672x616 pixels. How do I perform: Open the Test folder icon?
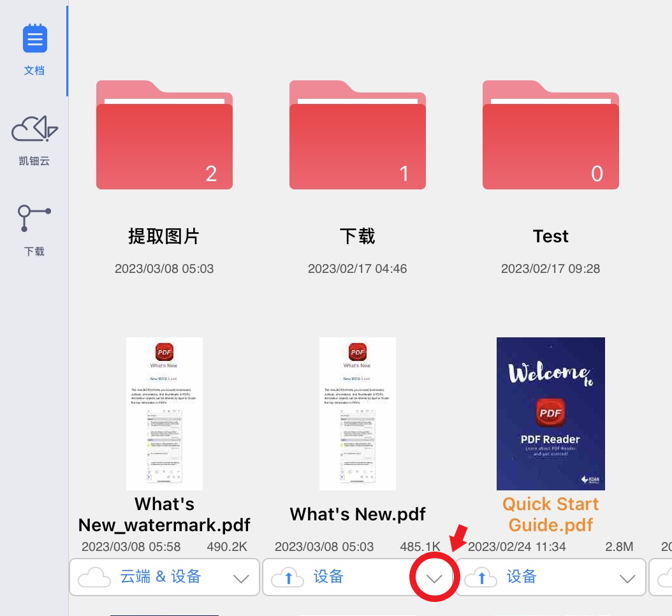click(551, 135)
